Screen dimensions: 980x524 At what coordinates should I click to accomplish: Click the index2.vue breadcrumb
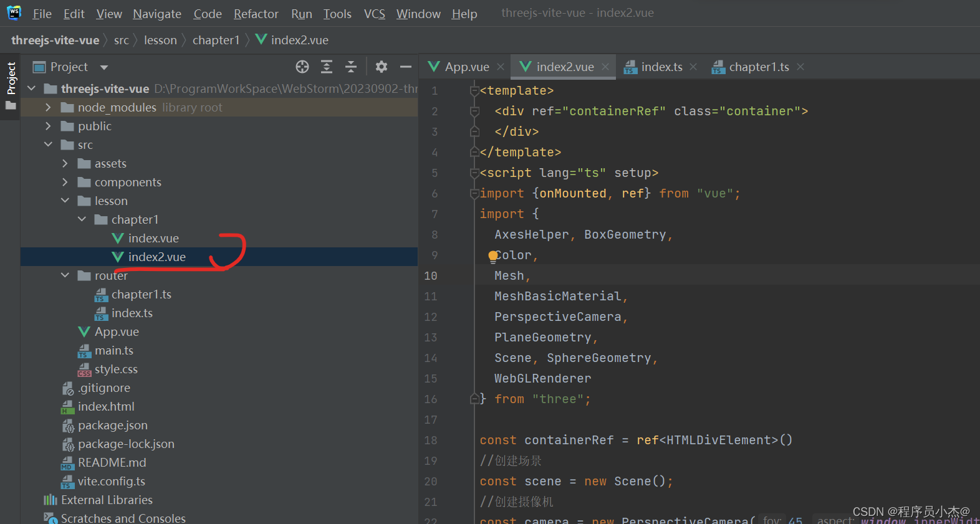292,40
